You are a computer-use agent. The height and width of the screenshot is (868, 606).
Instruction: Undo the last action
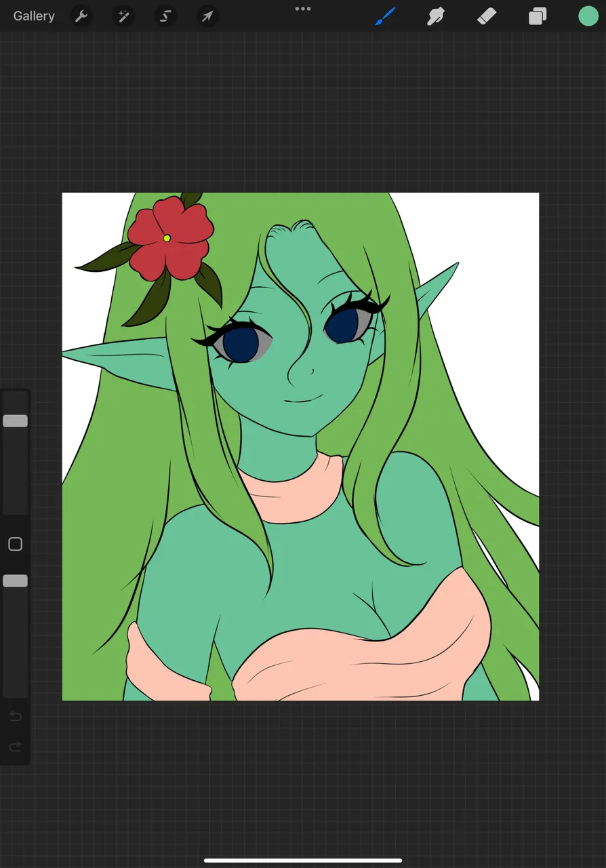(x=15, y=717)
